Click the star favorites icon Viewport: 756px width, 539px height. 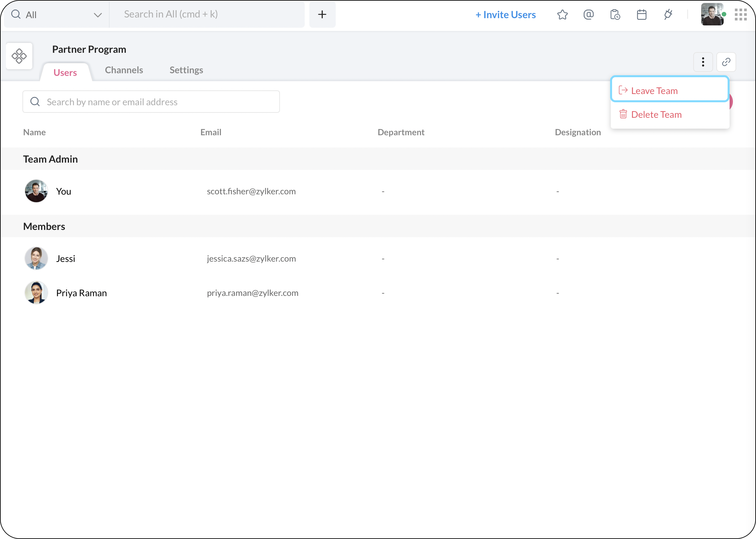tap(562, 15)
